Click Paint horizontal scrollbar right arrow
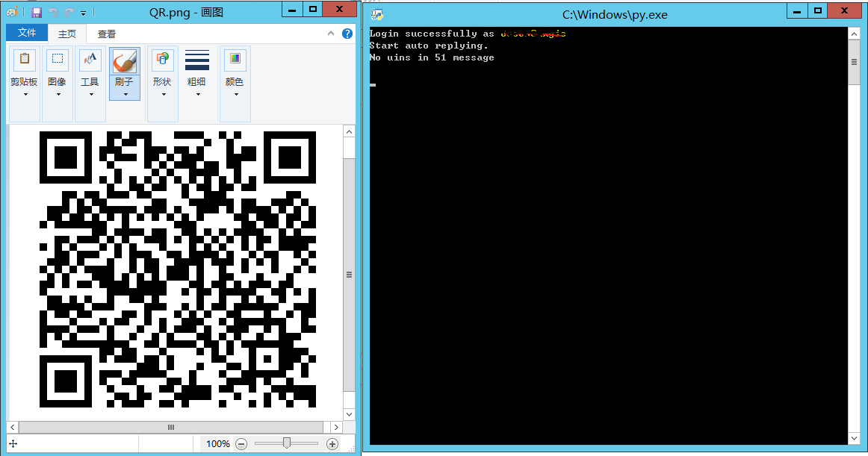The image size is (868, 456). tap(336, 427)
